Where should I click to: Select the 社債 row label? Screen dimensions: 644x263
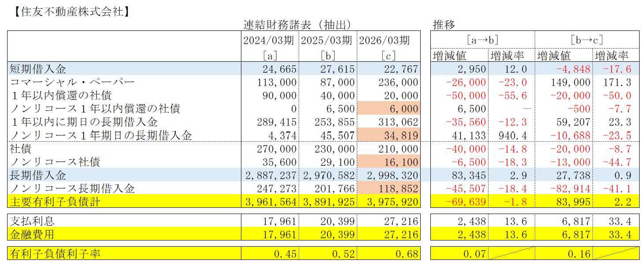[21, 149]
